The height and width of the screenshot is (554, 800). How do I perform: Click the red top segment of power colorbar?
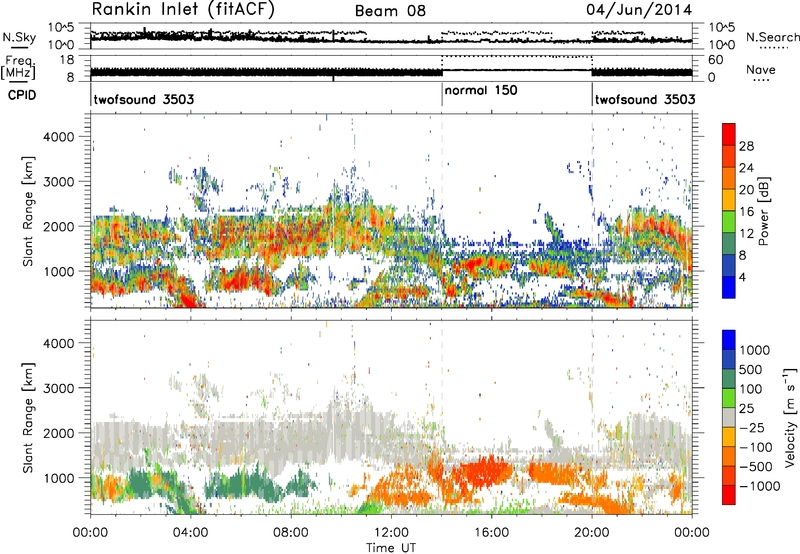(x=729, y=135)
